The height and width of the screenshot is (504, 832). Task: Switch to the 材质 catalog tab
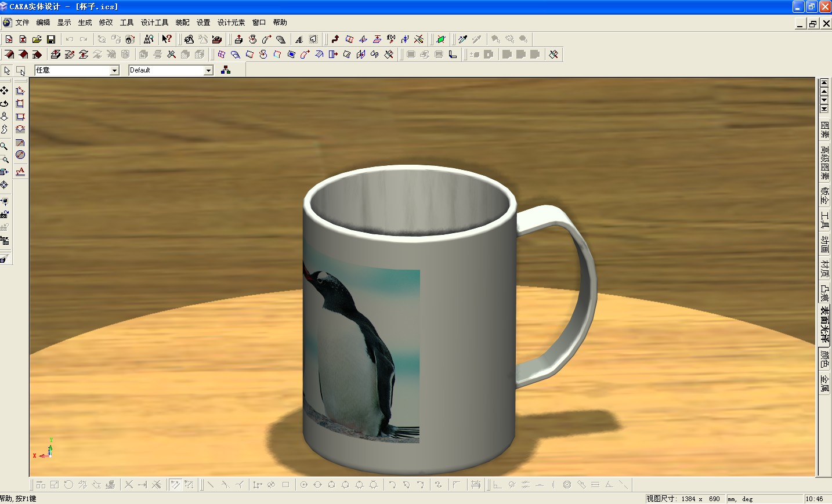point(824,269)
